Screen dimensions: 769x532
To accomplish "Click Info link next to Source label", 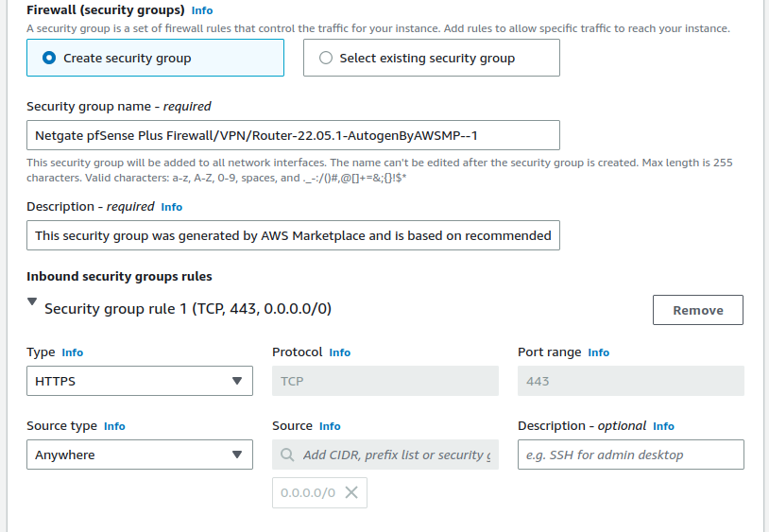I will tap(330, 426).
